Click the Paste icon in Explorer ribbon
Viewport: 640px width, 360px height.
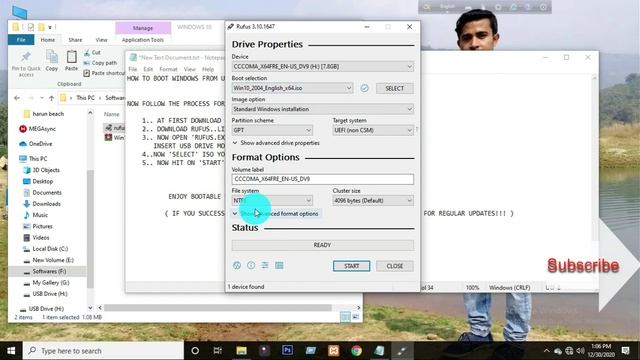coord(71,60)
